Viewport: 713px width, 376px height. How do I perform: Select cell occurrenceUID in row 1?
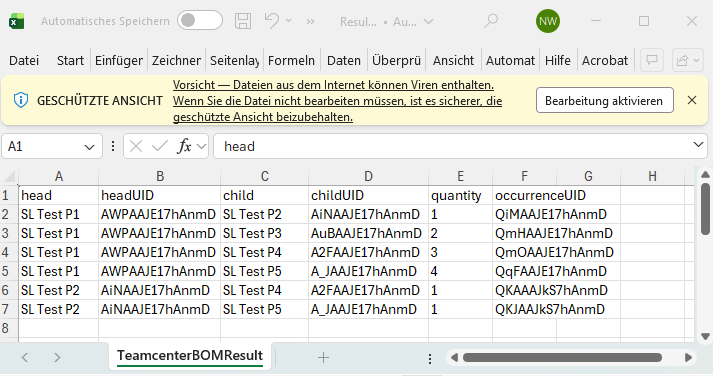[x=525, y=196]
